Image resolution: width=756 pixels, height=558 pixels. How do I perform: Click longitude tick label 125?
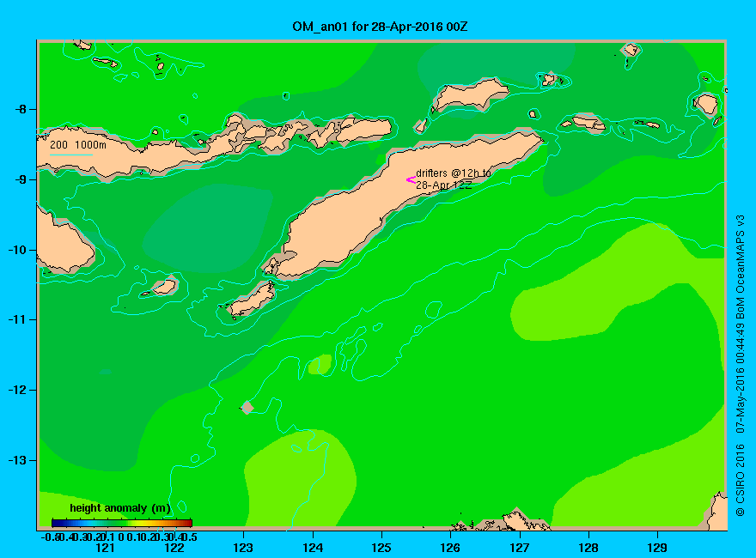click(x=381, y=548)
